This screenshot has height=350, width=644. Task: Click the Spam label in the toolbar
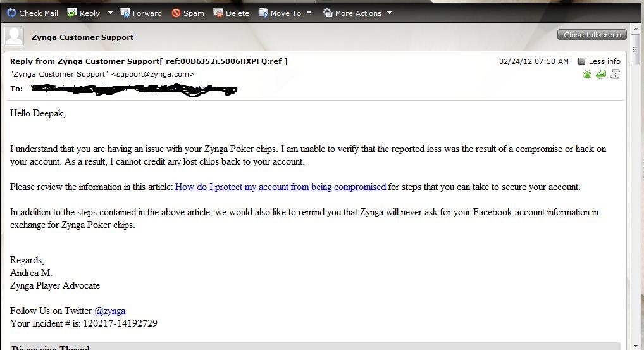click(x=194, y=13)
